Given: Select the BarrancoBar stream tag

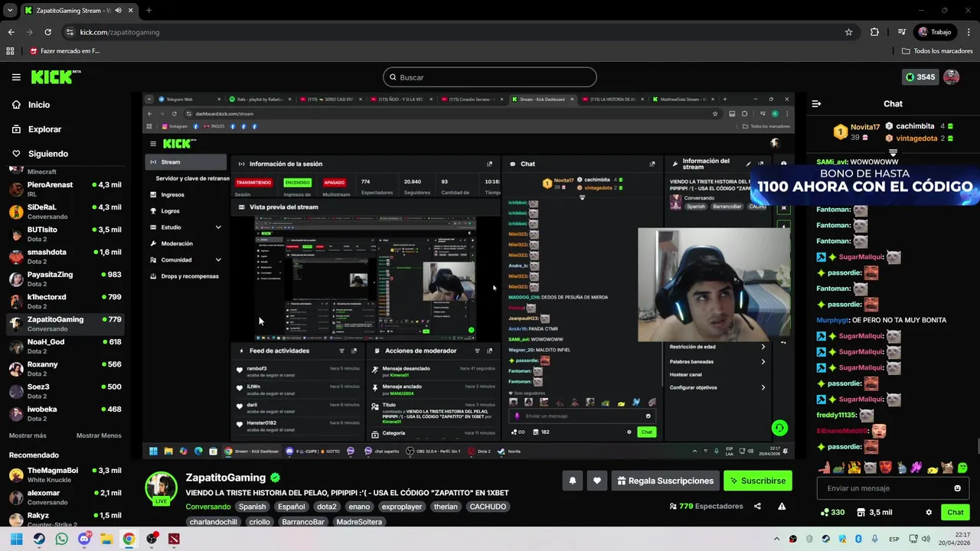Looking at the screenshot, I should (302, 522).
